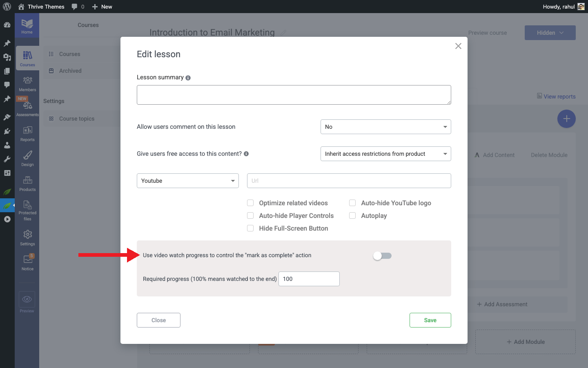This screenshot has height=368, width=588.
Task: Switch to the Archived courses tab
Action: pyautogui.click(x=69, y=70)
